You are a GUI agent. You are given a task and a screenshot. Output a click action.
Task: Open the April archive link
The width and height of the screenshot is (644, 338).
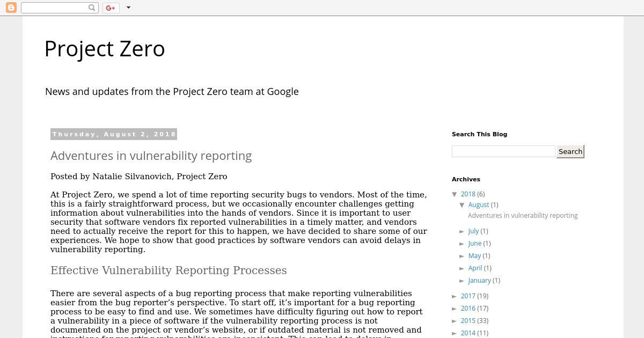pos(475,268)
